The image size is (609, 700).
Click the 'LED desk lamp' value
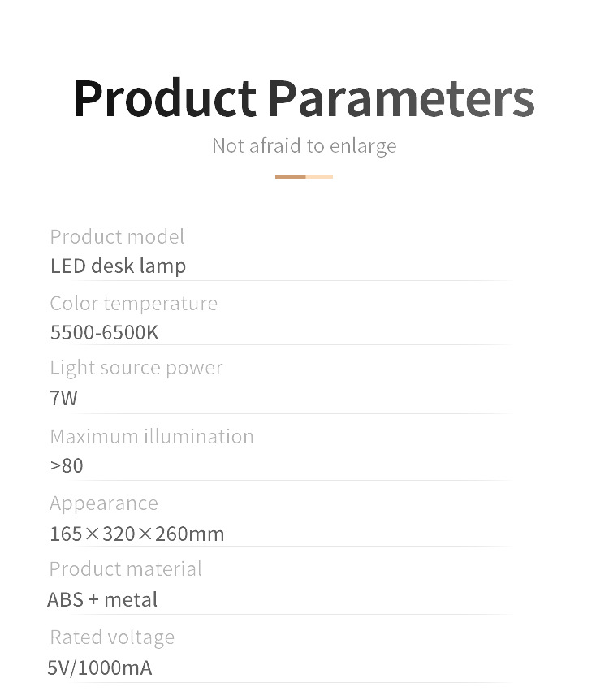click(x=118, y=266)
